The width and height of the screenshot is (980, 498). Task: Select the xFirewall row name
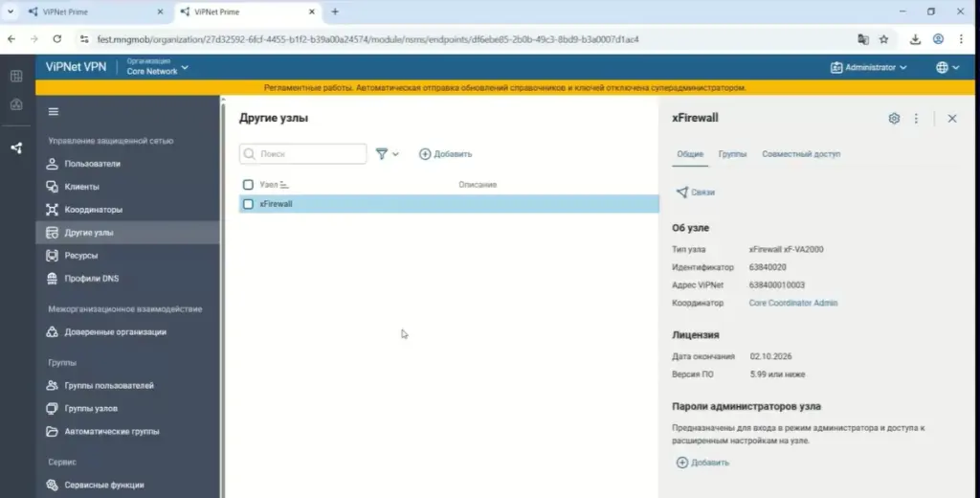click(277, 204)
